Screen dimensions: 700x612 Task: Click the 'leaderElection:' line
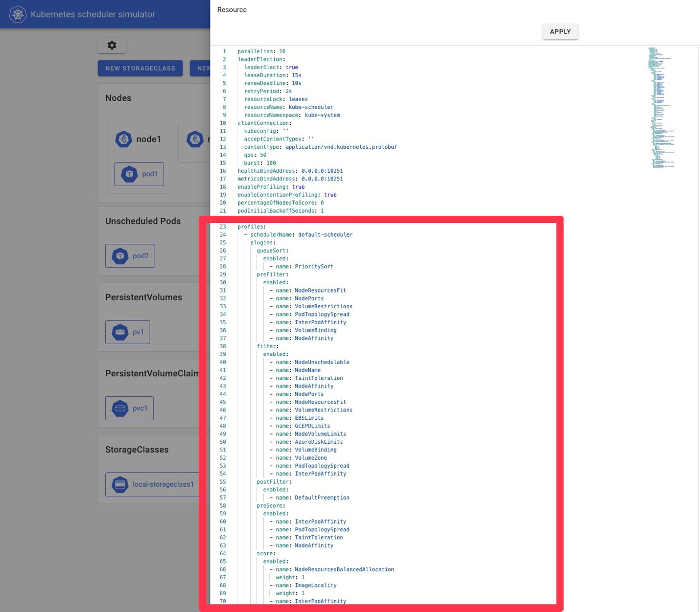point(262,59)
